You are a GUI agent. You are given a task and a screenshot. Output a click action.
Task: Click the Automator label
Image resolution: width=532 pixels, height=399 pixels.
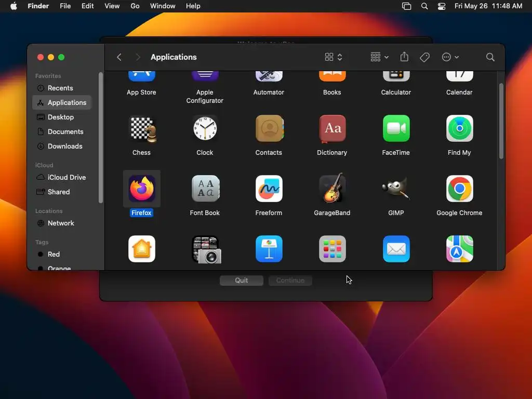pos(269,92)
